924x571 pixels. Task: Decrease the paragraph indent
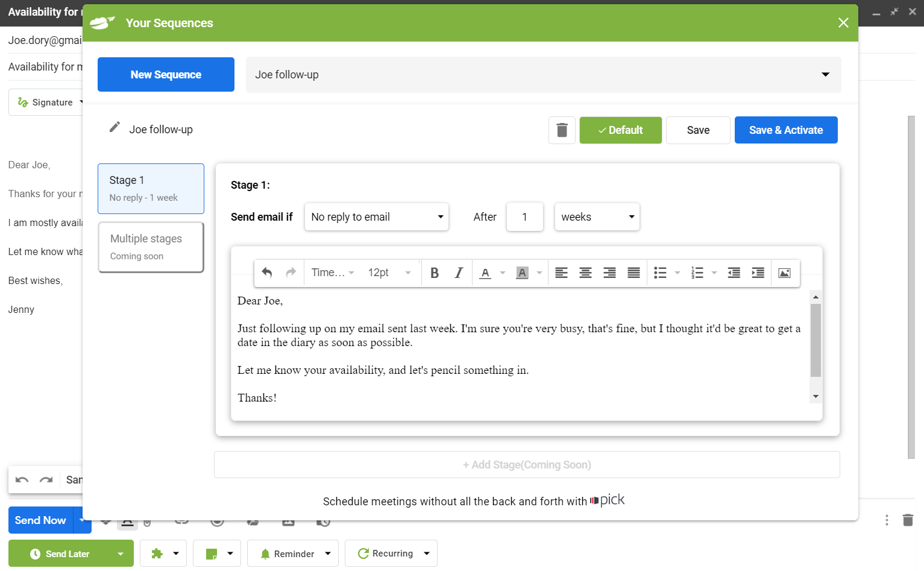click(734, 273)
